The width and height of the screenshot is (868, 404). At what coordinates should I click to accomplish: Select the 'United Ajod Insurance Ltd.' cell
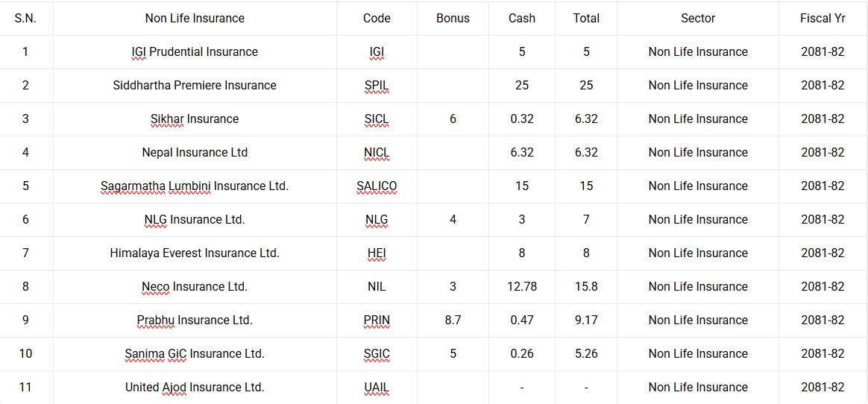click(x=195, y=387)
